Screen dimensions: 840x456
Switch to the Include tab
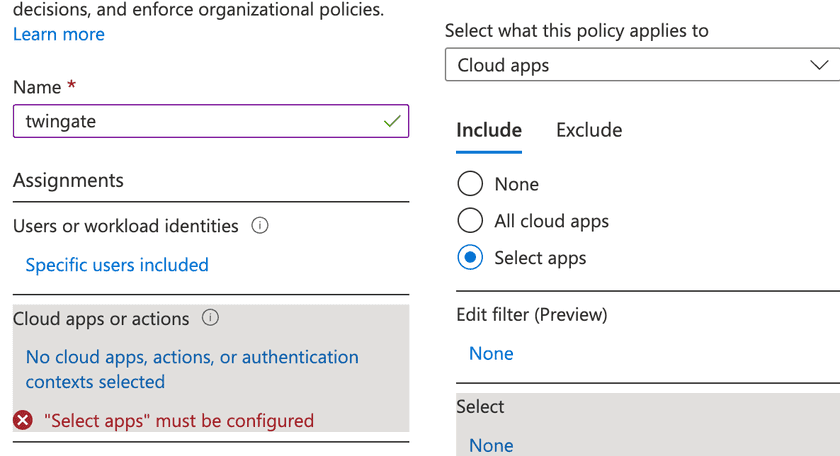pos(489,130)
